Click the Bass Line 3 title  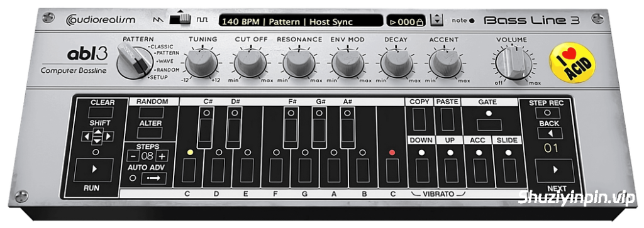pyautogui.click(x=532, y=21)
